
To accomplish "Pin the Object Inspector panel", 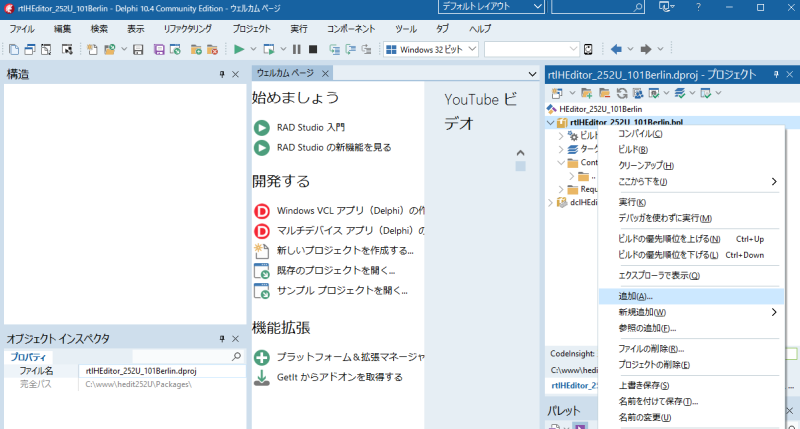I will coord(222,339).
